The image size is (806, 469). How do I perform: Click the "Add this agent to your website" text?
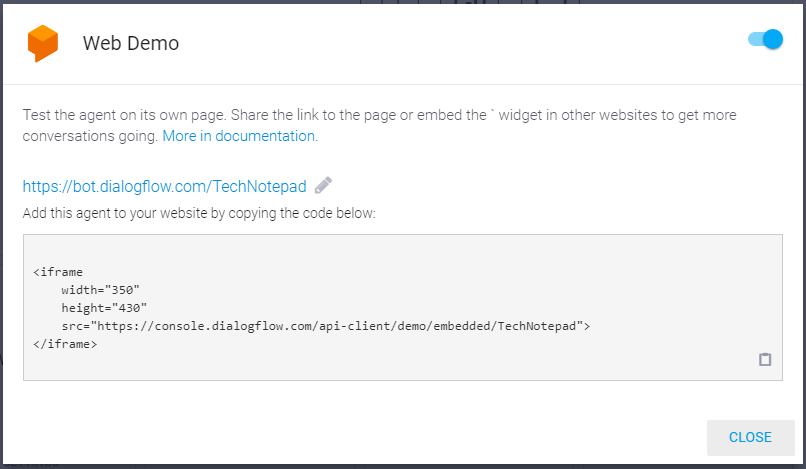(199, 213)
